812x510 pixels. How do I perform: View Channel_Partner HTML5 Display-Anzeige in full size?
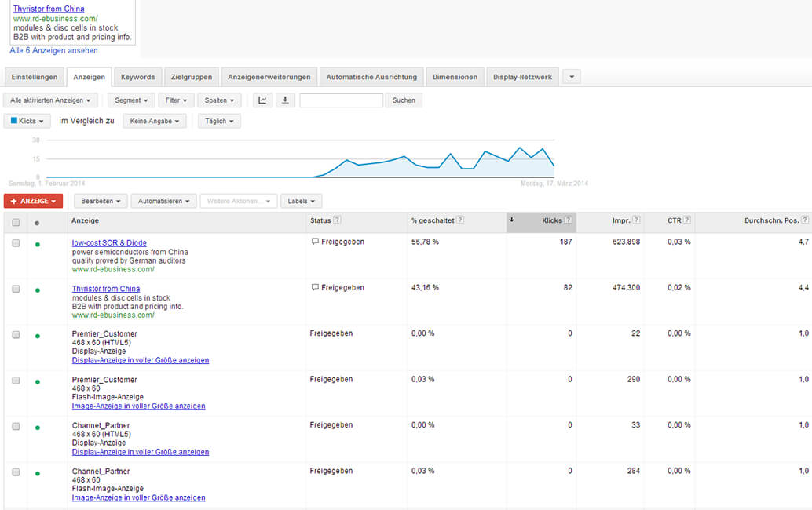coord(141,452)
